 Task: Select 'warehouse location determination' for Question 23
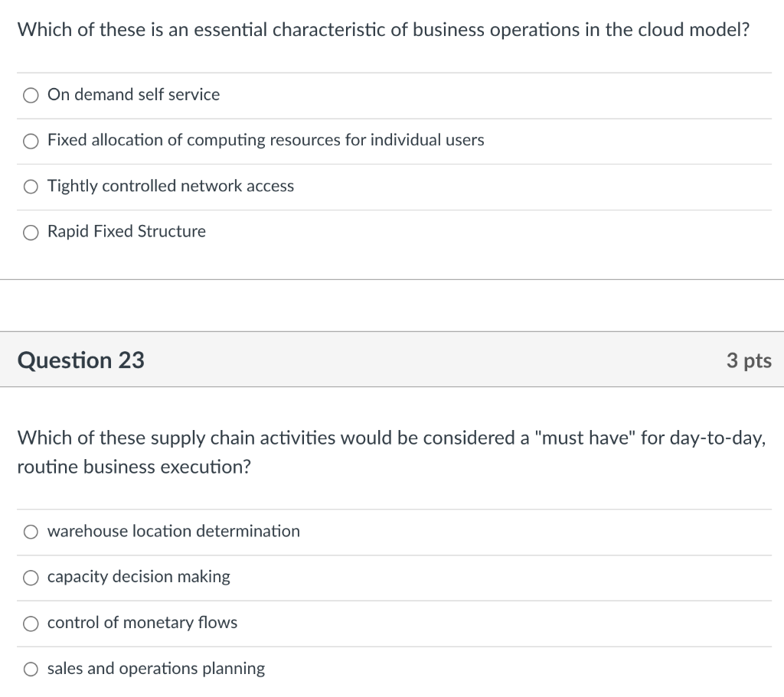click(x=31, y=531)
